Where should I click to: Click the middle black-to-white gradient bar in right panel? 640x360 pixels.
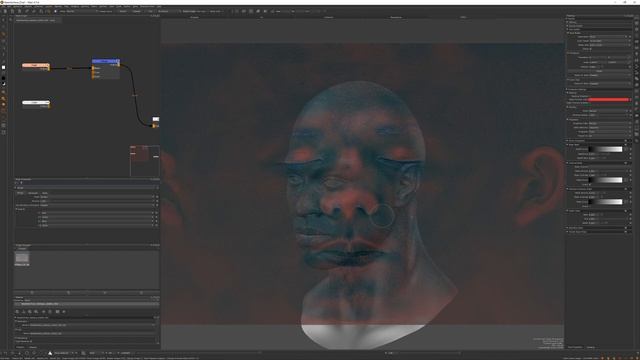(x=606, y=180)
